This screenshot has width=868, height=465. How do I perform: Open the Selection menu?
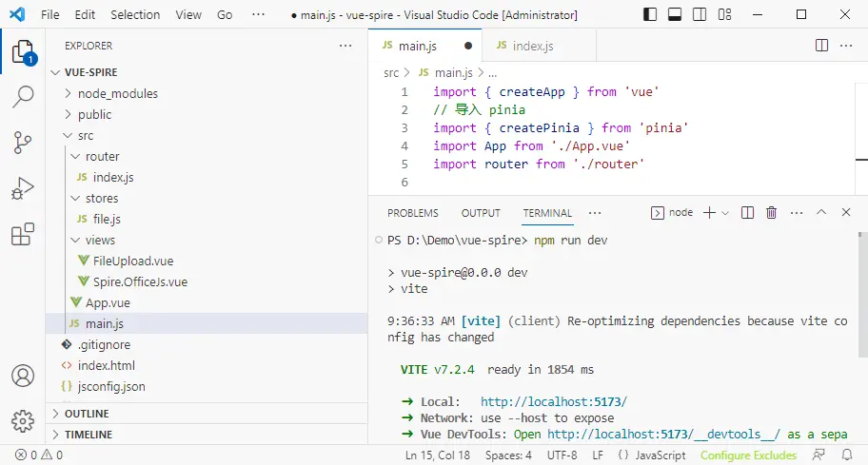pos(135,15)
